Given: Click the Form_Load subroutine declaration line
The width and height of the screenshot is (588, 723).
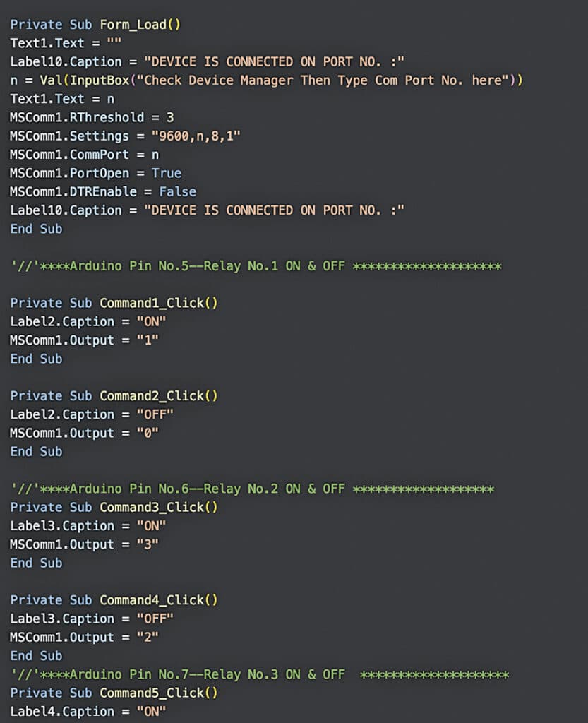Looking at the screenshot, I should click(x=95, y=25).
